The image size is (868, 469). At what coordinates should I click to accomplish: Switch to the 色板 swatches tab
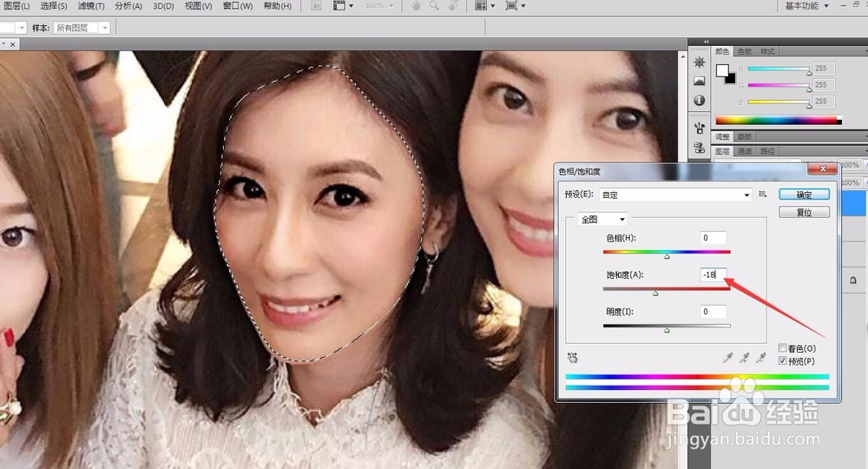745,51
